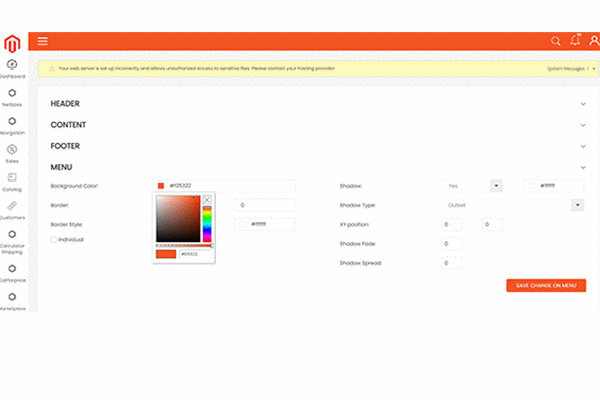Open the Shadow Yes dropdown
Viewport: 600px width, 400px height.
tap(496, 185)
